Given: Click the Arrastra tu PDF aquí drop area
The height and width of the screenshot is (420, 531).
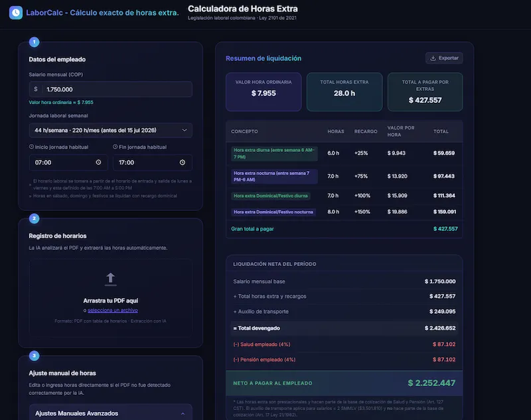Looking at the screenshot, I should 111,298.
